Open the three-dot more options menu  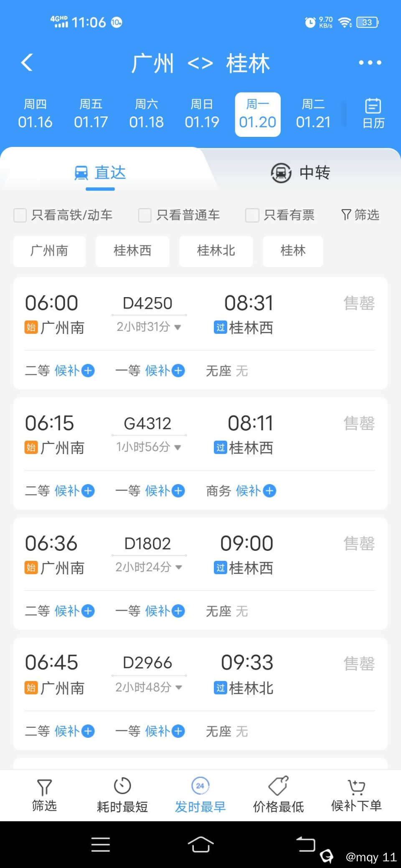click(x=370, y=63)
